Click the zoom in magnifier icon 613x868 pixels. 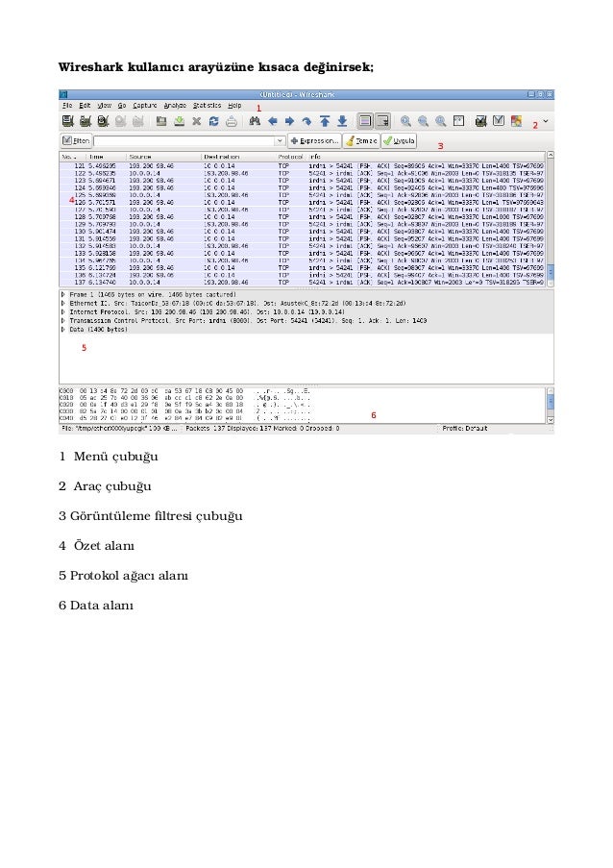tap(405, 121)
